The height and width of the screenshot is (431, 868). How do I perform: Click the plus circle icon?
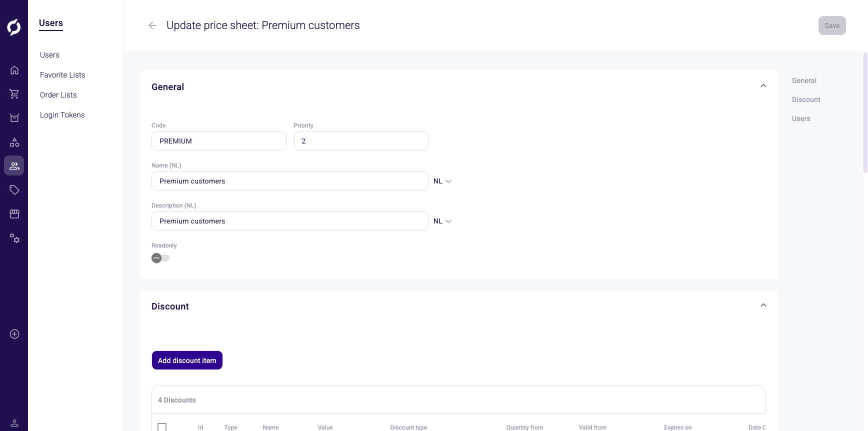tap(14, 334)
